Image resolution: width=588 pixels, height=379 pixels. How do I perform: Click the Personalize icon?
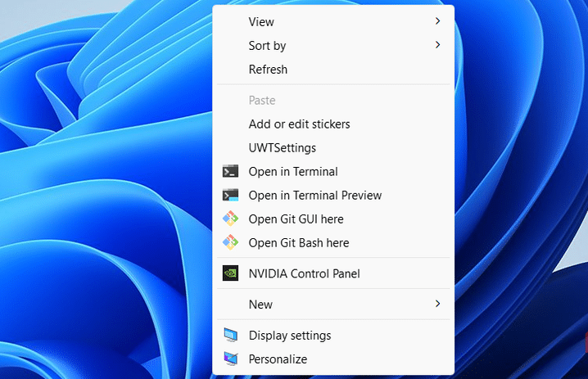(230, 359)
